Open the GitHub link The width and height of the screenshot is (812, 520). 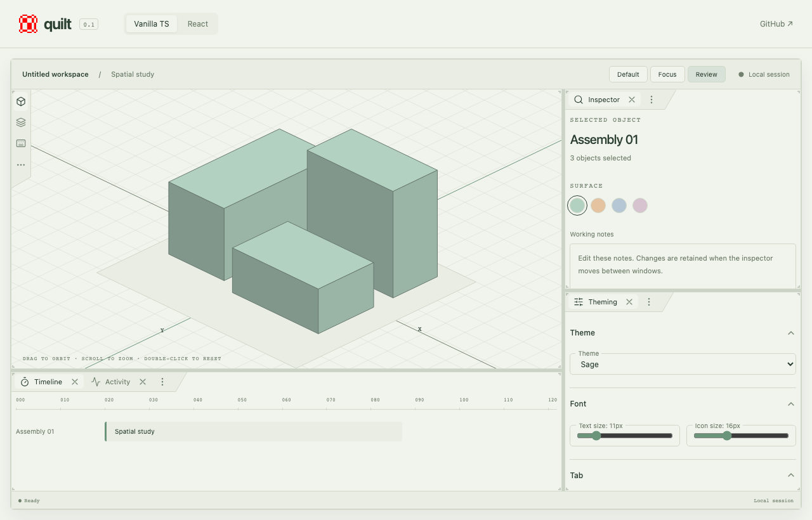coord(776,24)
